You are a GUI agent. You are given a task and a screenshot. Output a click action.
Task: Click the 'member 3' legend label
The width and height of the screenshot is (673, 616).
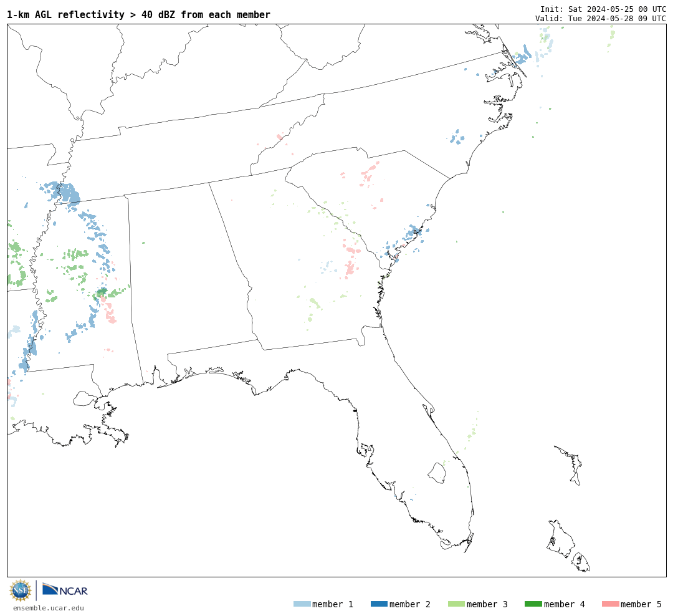(x=487, y=604)
